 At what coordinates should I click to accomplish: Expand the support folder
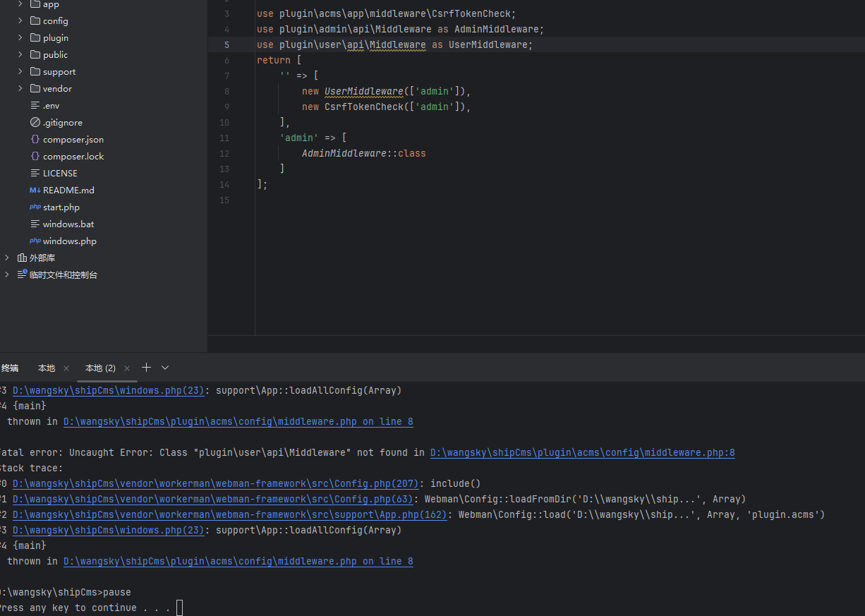[x=20, y=72]
